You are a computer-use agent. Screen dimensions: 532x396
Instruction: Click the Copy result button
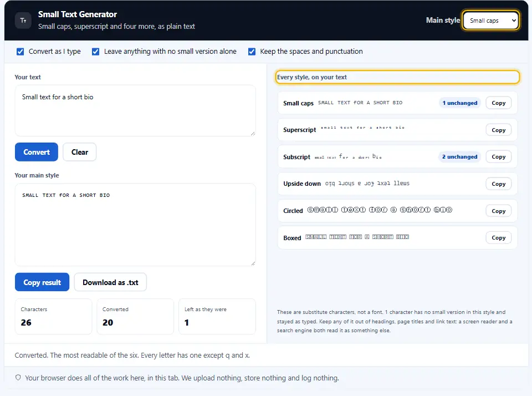(42, 282)
